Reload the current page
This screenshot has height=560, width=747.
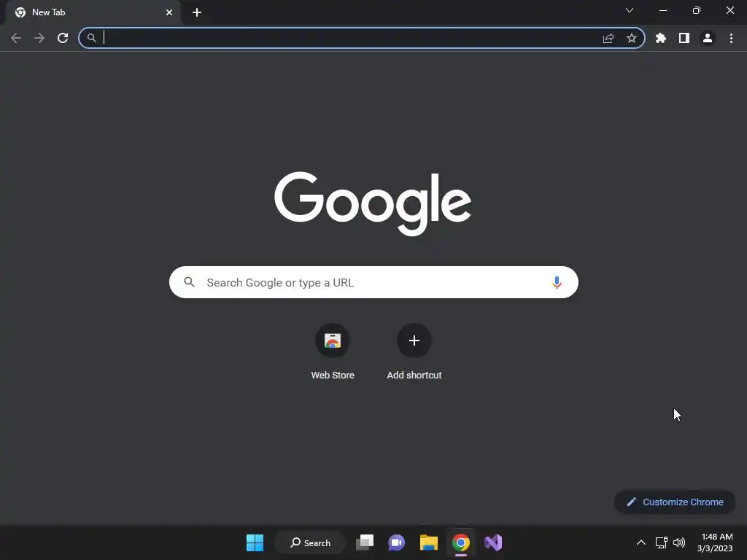pyautogui.click(x=63, y=38)
